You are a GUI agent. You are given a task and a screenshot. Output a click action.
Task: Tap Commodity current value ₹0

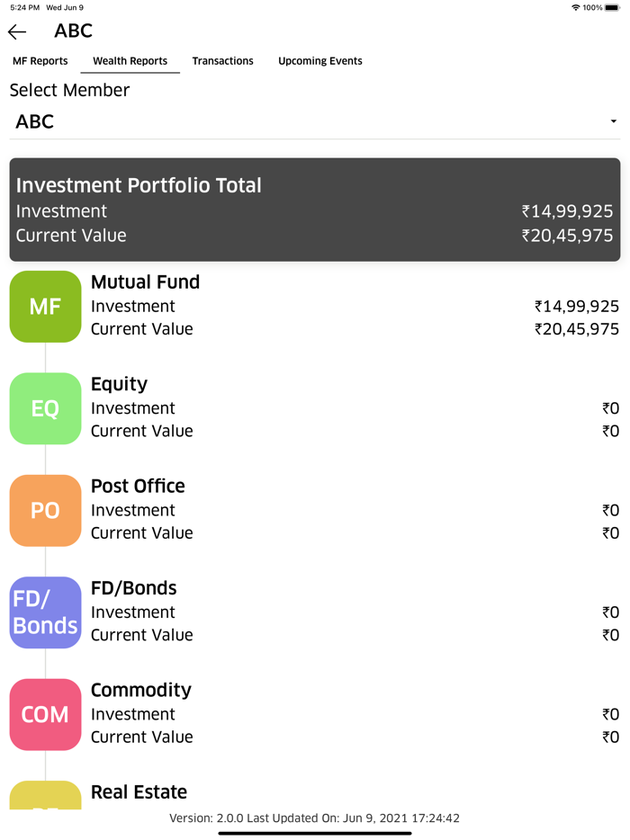coord(611,737)
